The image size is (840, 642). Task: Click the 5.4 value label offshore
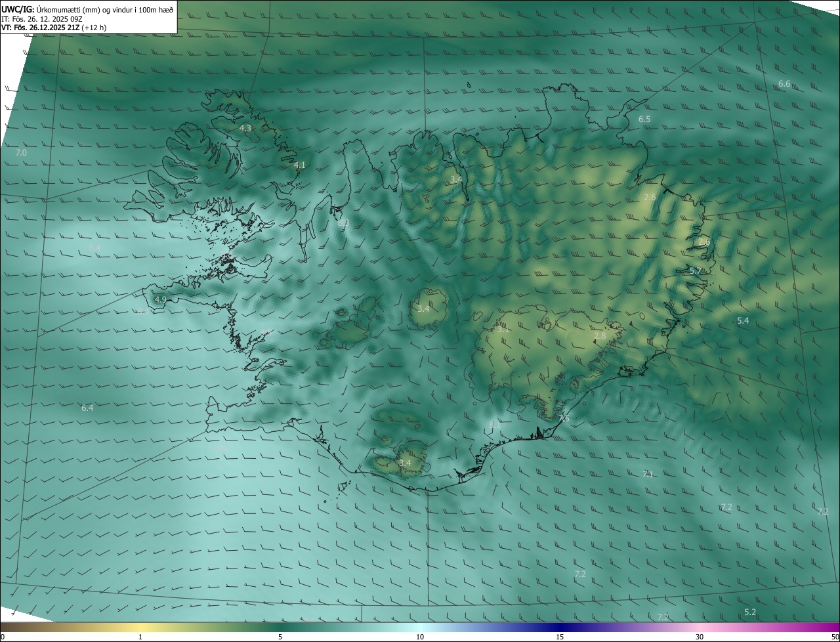(743, 321)
